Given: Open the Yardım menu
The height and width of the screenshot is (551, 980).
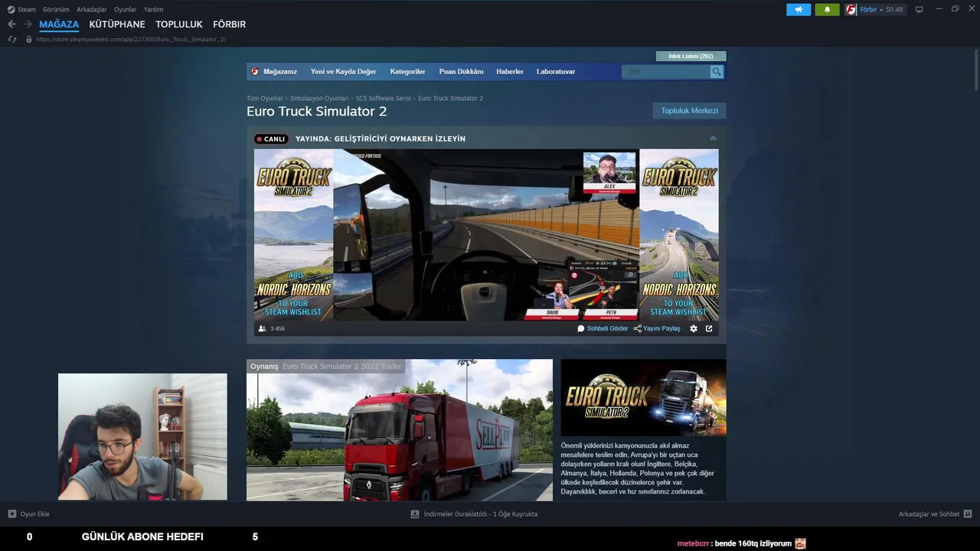Looking at the screenshot, I should 153,9.
